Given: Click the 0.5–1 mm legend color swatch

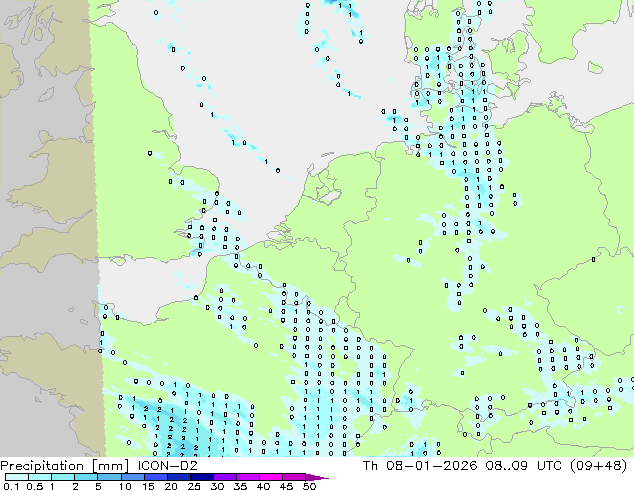Looking at the screenshot, I should [x=40, y=477].
